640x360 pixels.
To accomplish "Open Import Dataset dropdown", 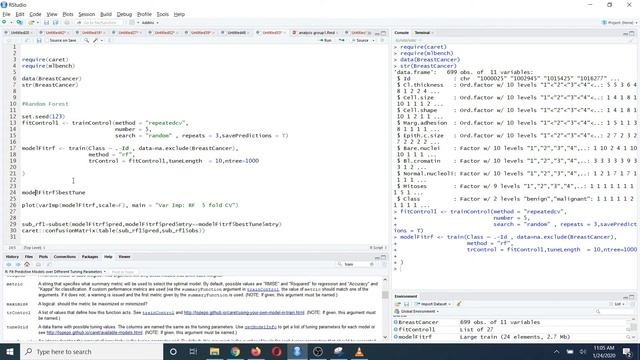I will [x=433, y=304].
